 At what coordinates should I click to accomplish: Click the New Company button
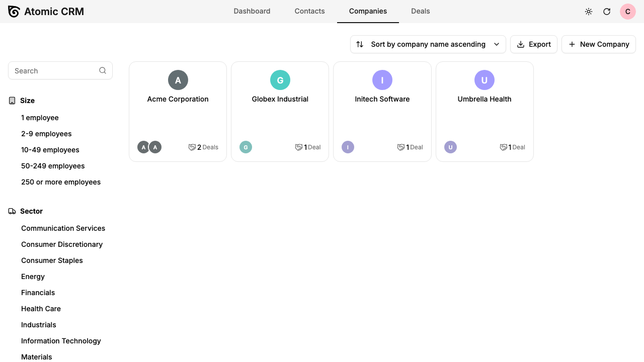pyautogui.click(x=599, y=44)
